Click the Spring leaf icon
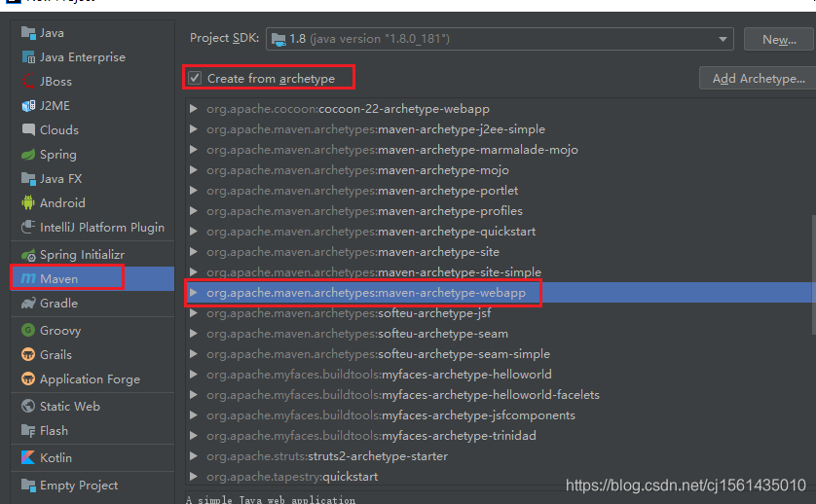The height and width of the screenshot is (504, 816). tap(28, 155)
